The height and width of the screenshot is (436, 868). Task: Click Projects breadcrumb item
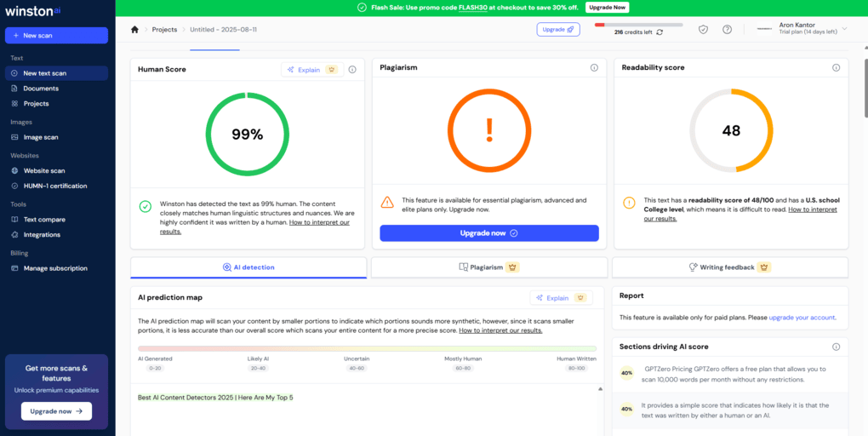click(164, 29)
